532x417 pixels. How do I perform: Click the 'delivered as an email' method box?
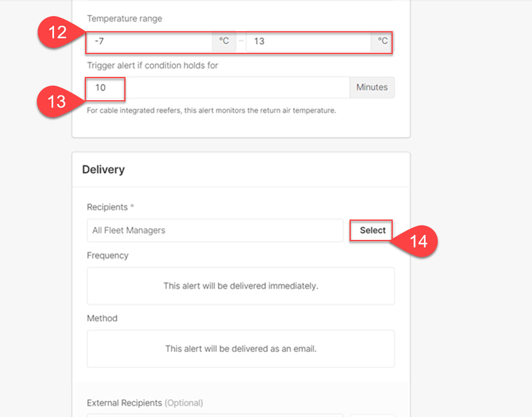tap(241, 349)
